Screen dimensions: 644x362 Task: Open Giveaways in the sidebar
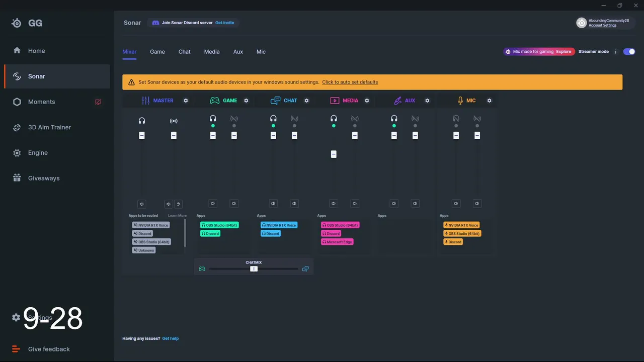click(x=57, y=178)
